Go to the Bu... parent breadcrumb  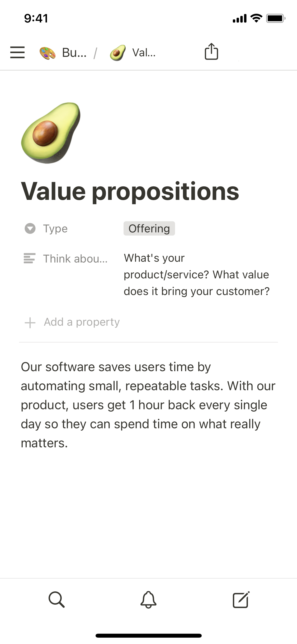click(74, 53)
